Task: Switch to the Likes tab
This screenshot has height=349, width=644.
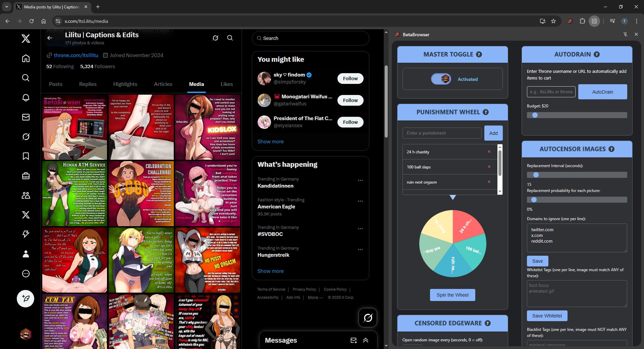Action: point(227,84)
